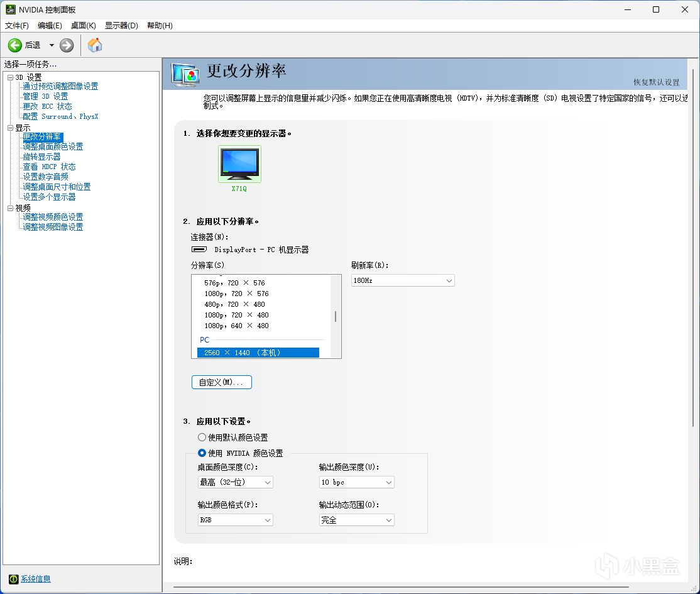The width and height of the screenshot is (700, 594).
Task: Select 通过预览调整图像设置 in tree
Action: pyautogui.click(x=60, y=86)
